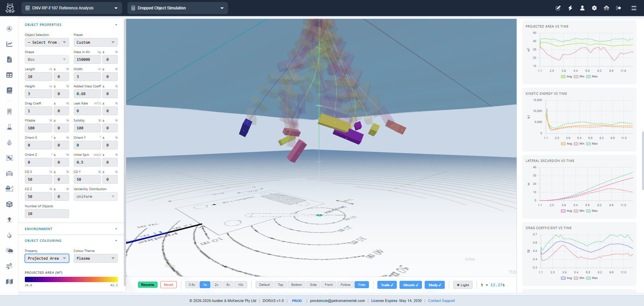Click the Projected Area plasma colour bar
The height and width of the screenshot is (306, 644).
pyautogui.click(x=71, y=279)
